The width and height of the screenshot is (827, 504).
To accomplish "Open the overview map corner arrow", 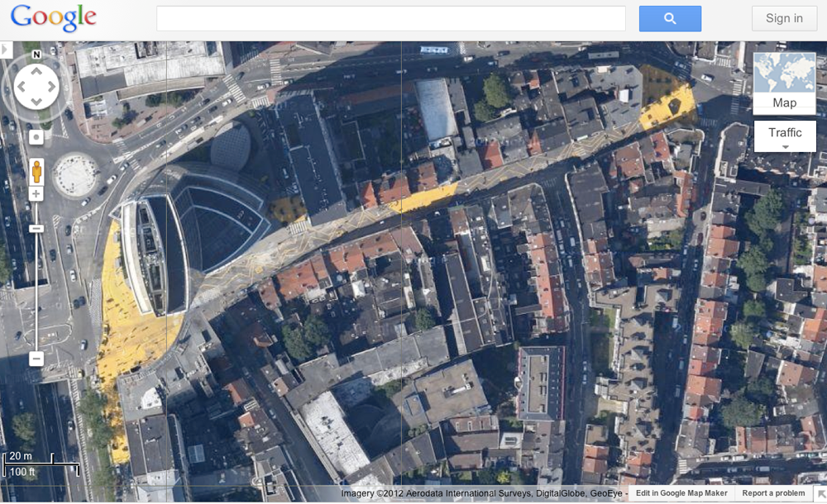I will click(x=820, y=494).
